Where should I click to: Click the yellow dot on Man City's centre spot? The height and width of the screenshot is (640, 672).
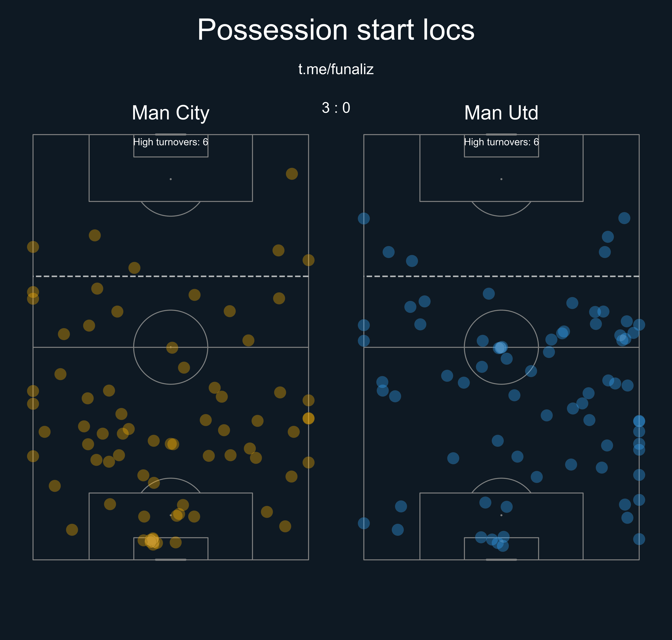(x=172, y=347)
